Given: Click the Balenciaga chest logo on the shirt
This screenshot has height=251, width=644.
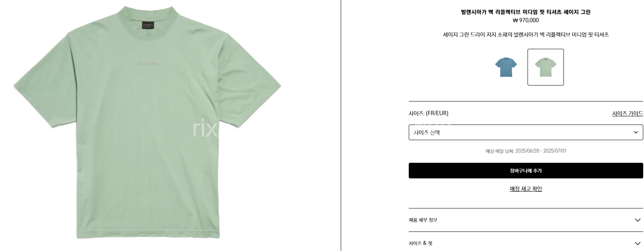Looking at the screenshot, I should tap(148, 64).
